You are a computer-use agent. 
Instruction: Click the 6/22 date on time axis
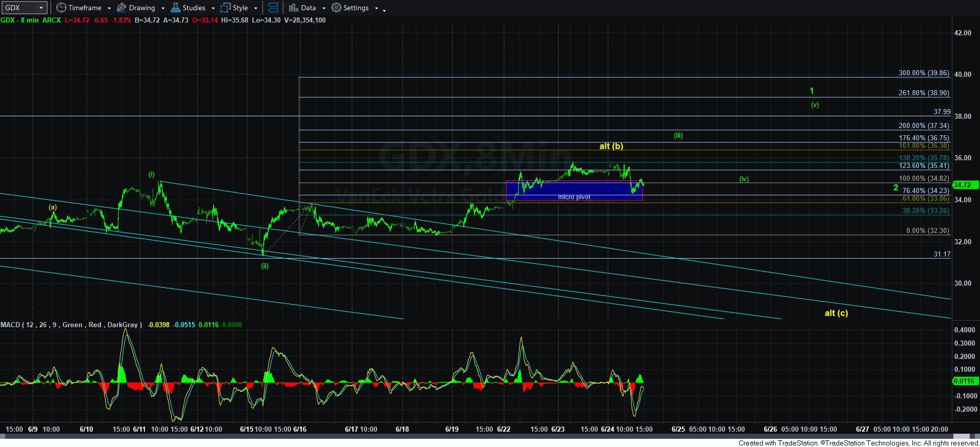pyautogui.click(x=504, y=429)
